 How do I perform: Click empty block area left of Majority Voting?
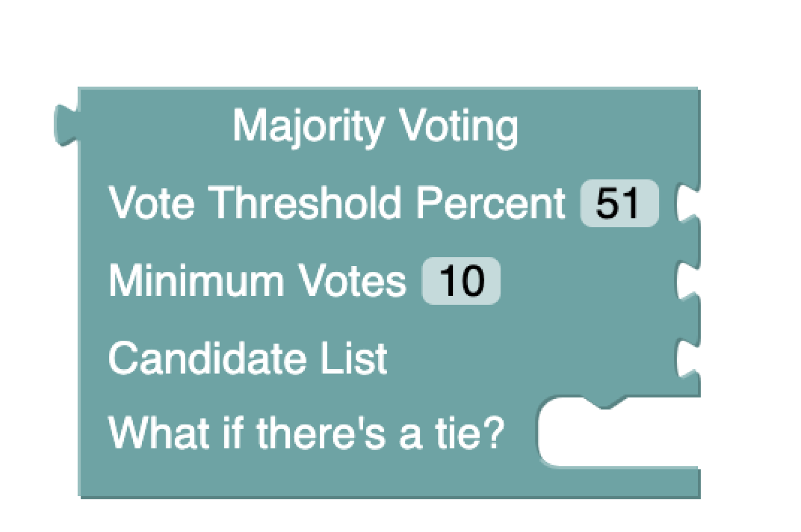[x=155, y=127]
